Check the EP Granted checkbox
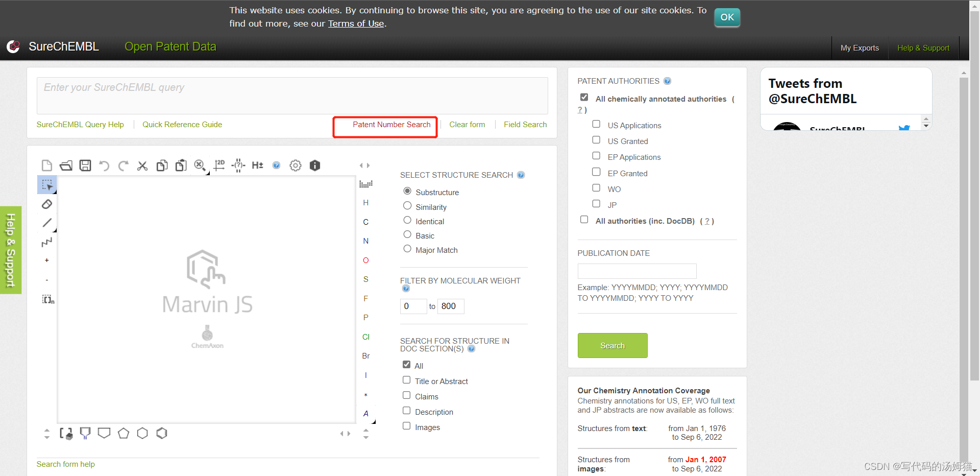 pyautogui.click(x=596, y=172)
